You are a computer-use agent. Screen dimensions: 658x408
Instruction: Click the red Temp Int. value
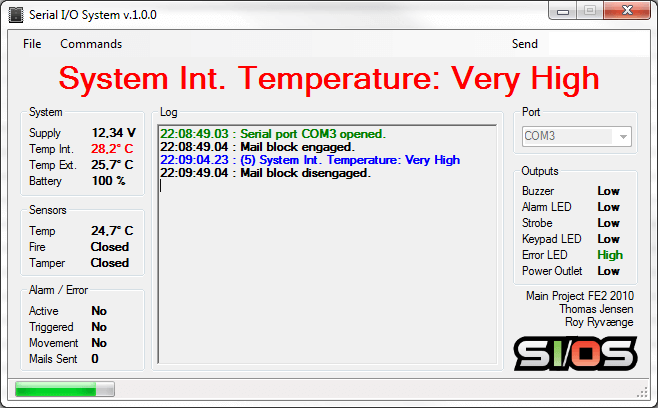[x=112, y=149]
